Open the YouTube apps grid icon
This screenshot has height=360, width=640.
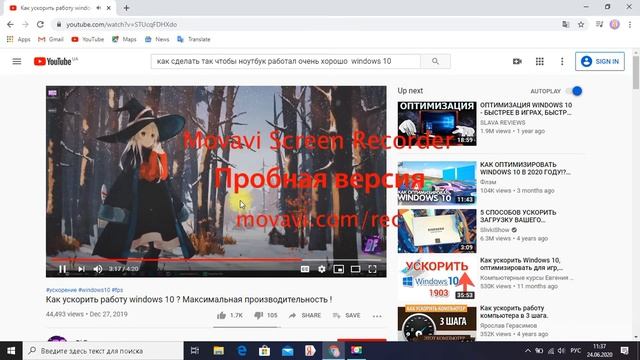tap(540, 61)
